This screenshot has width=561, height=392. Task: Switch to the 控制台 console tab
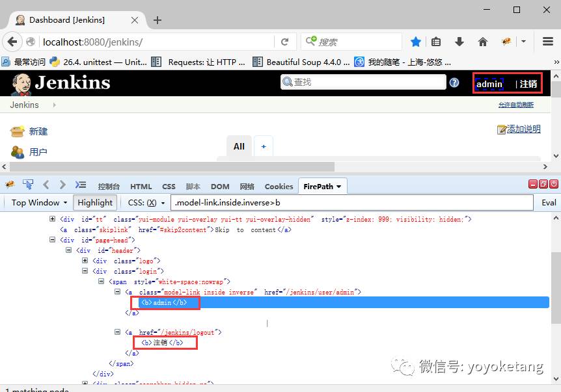[x=109, y=187]
